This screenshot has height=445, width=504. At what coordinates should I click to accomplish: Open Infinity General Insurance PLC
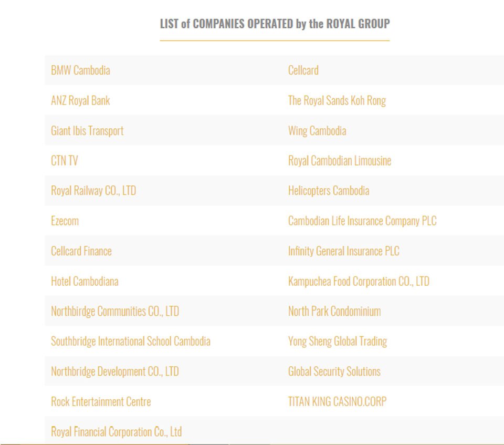[x=343, y=251]
